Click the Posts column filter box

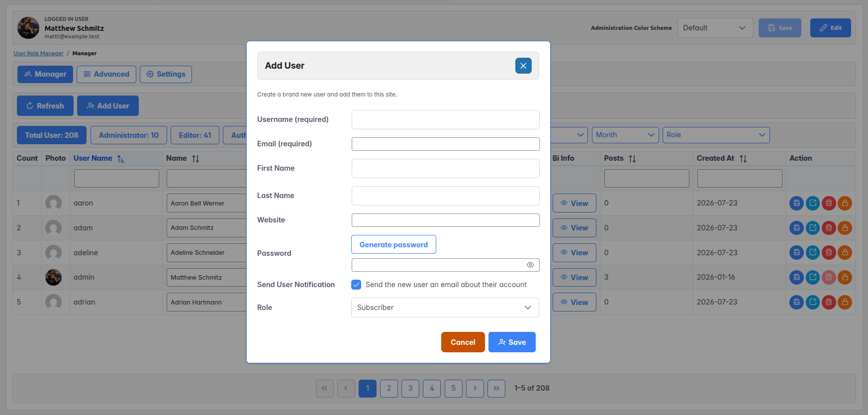point(647,178)
